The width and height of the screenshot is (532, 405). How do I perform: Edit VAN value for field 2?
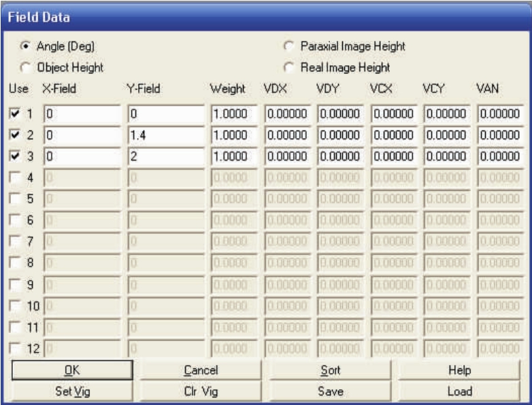pos(501,135)
